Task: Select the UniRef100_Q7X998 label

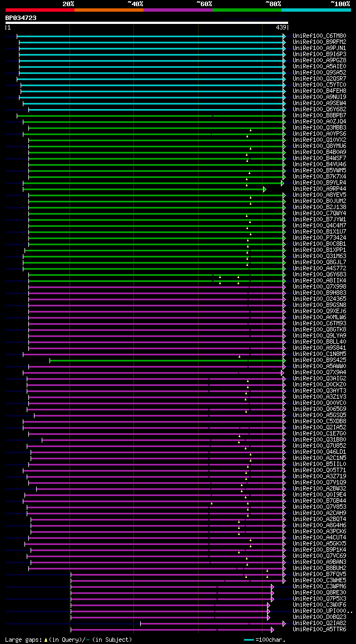Action: [x=319, y=286]
